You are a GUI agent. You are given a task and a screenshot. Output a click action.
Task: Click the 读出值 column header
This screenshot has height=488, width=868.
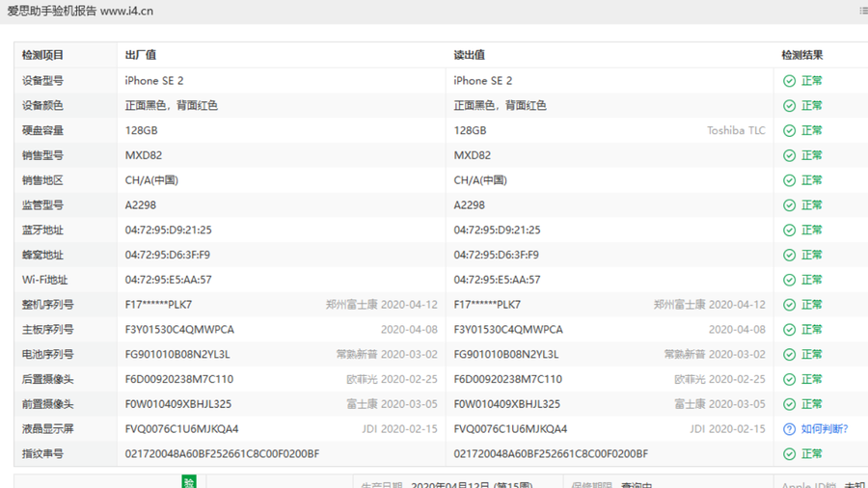click(470, 55)
